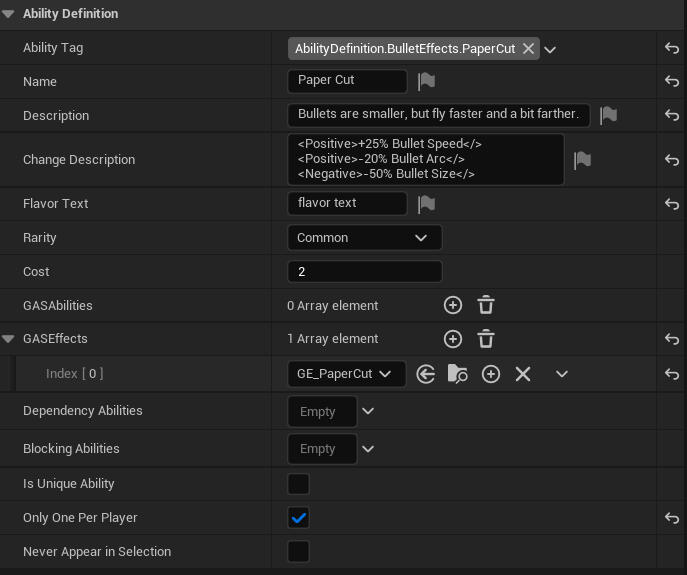This screenshot has width=687, height=575.
Task: Click the Dependency Abilities Empty box
Action: (322, 411)
